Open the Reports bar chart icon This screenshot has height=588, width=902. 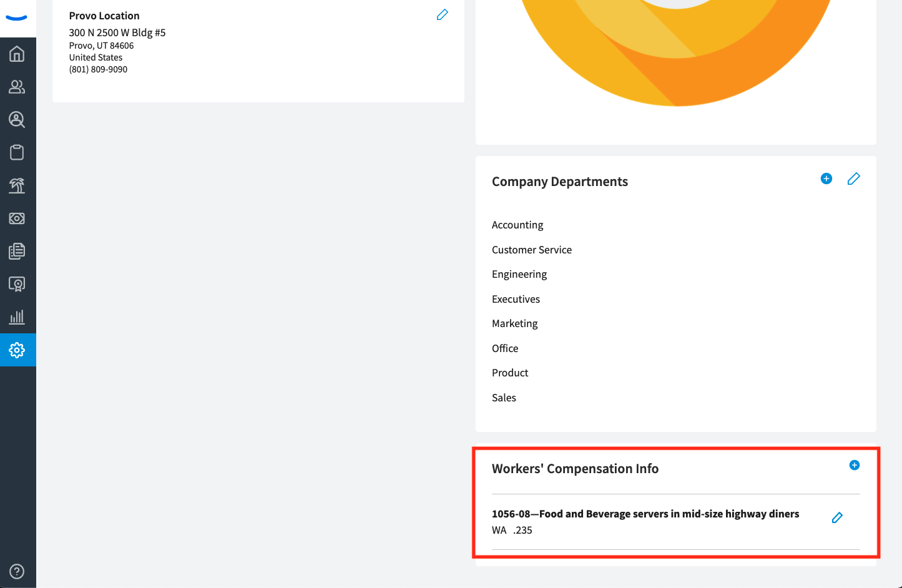[17, 317]
